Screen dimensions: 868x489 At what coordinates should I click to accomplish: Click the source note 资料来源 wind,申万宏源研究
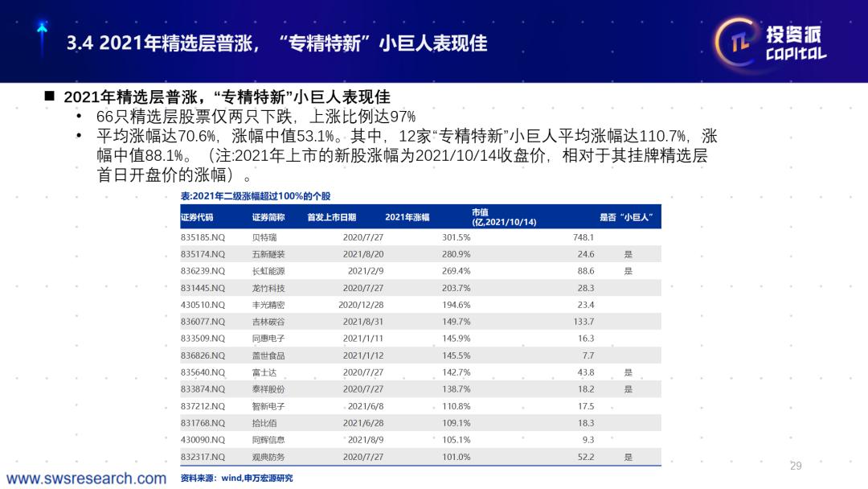tap(236, 478)
